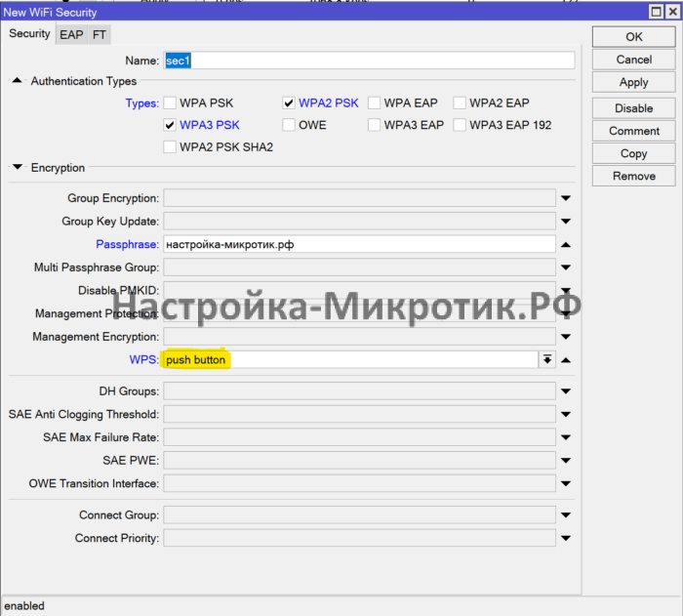Check the WPA2 PSK SHA2 option
Viewport: 683px width, 616px height.
pyautogui.click(x=170, y=146)
